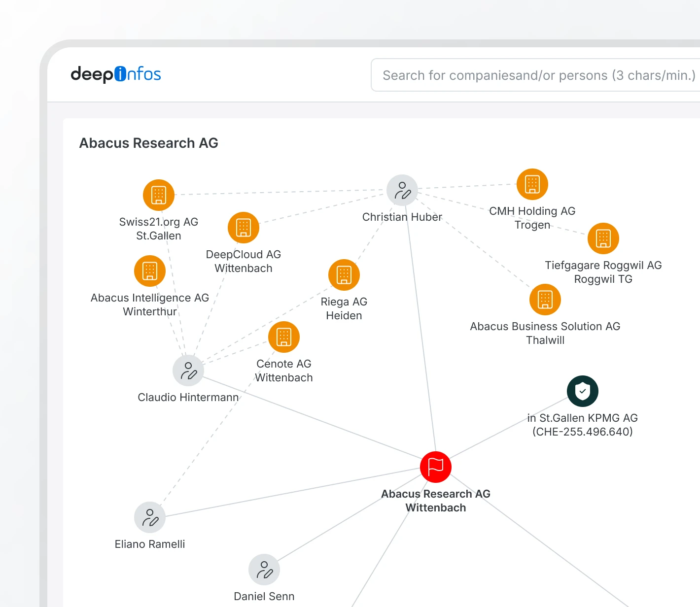
Task: Open the Abacus Intelligence AG node icon
Action: tap(150, 271)
